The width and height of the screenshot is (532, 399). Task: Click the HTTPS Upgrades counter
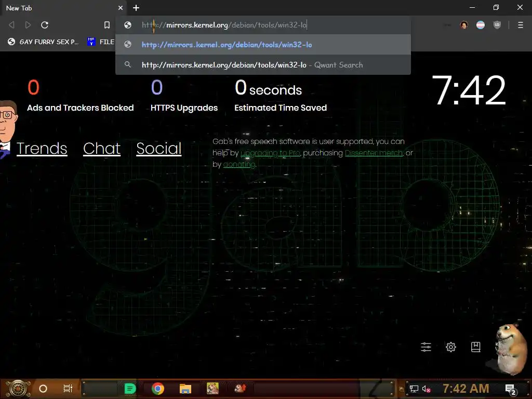click(x=184, y=96)
